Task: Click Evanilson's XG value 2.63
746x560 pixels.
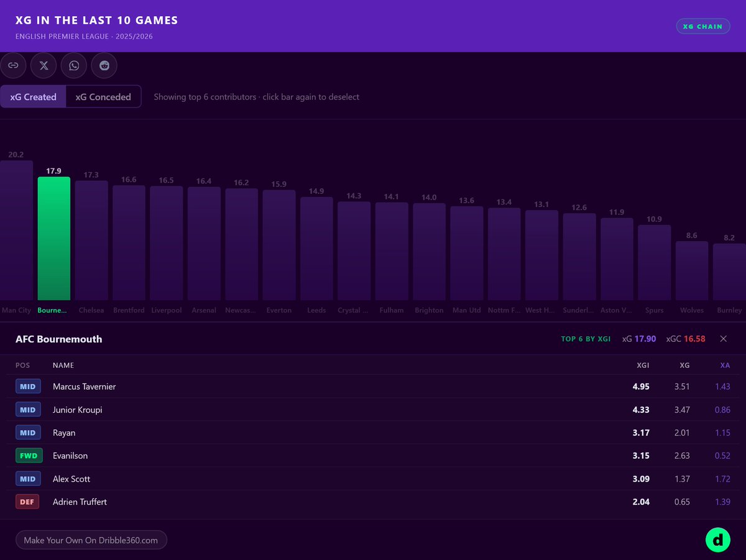Action: point(682,456)
